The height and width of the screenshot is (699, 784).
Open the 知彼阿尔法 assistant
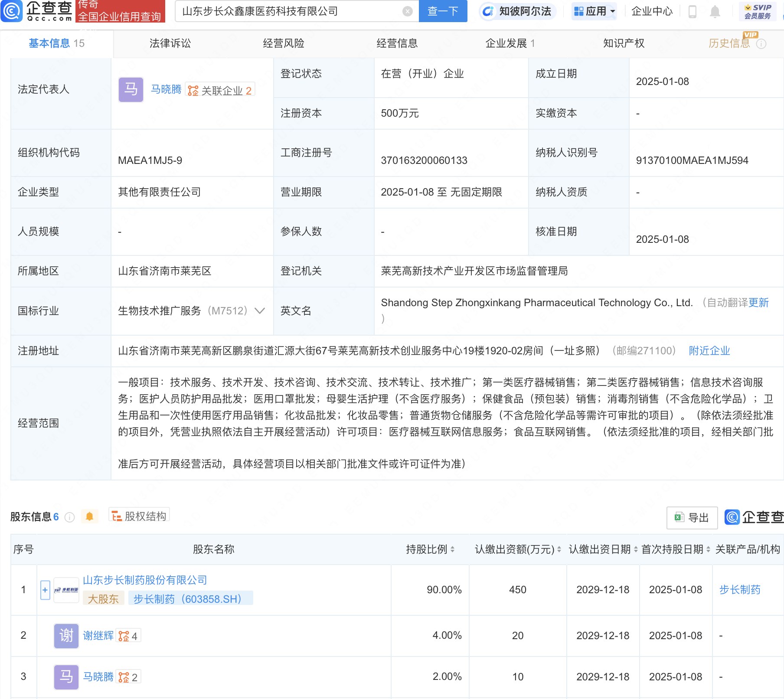(517, 11)
